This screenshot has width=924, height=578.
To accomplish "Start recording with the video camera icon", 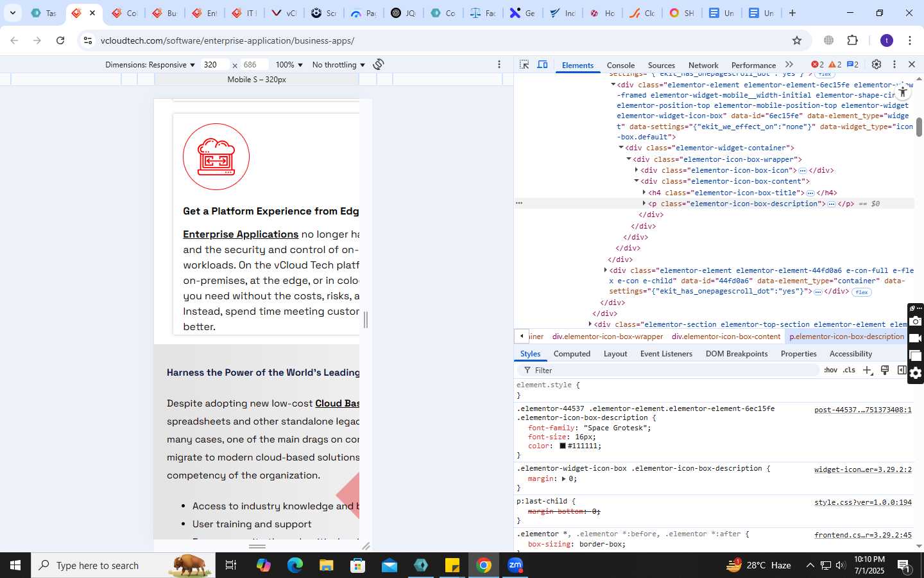I will coord(916,338).
